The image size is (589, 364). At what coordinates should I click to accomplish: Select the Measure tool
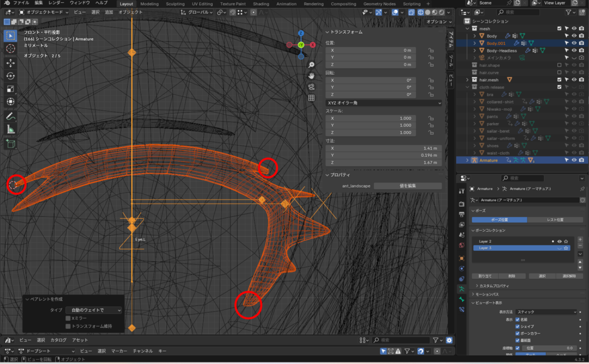click(10, 129)
